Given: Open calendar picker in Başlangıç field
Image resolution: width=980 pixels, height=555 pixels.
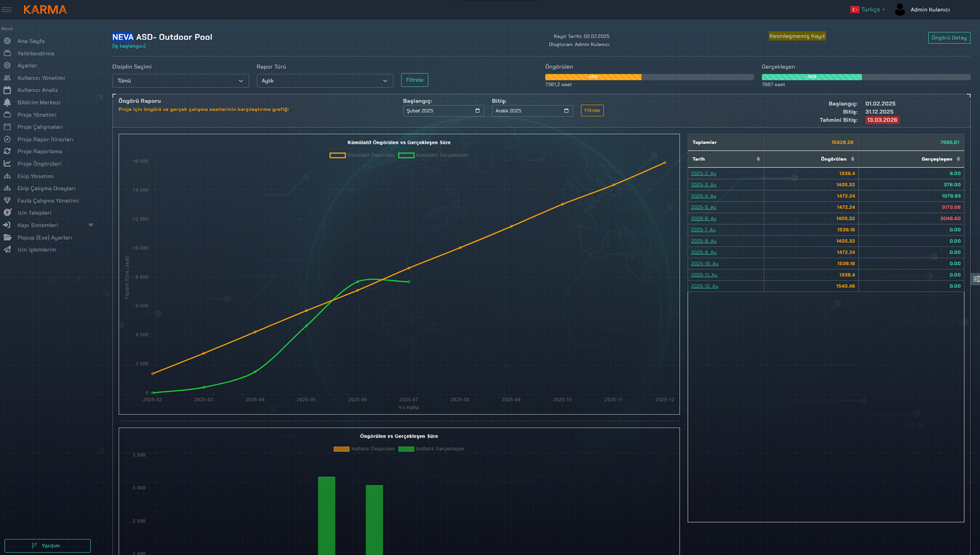Looking at the screenshot, I should click(x=477, y=111).
